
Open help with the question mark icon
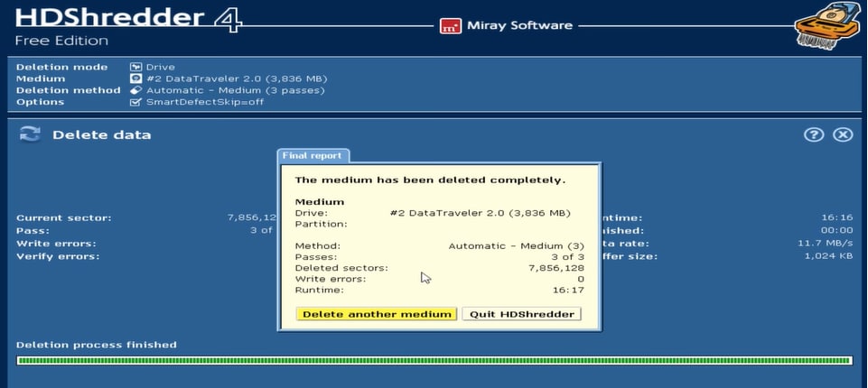[814, 134]
